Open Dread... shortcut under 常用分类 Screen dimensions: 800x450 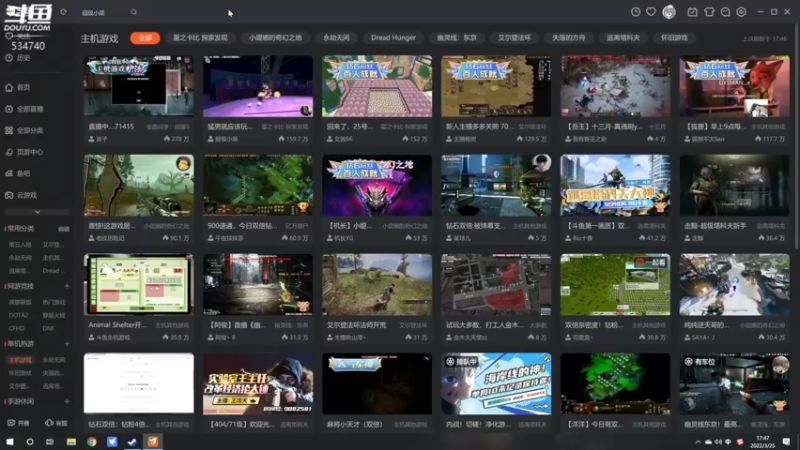(x=54, y=270)
